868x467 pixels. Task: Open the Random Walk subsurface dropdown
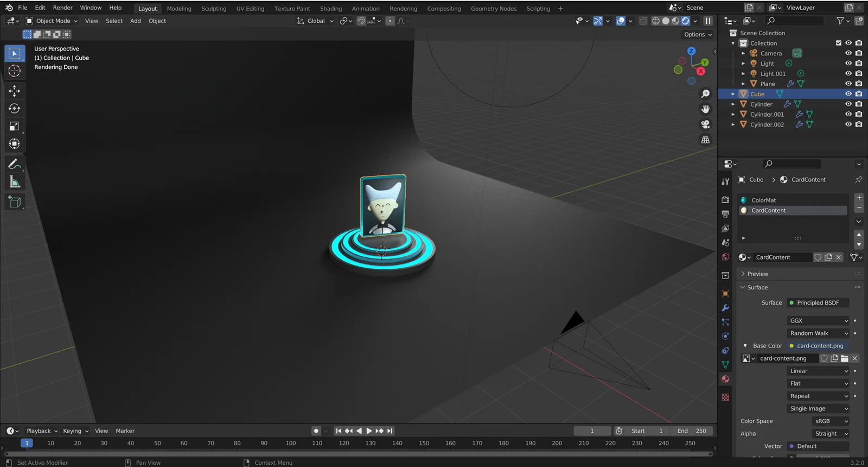tap(818, 333)
